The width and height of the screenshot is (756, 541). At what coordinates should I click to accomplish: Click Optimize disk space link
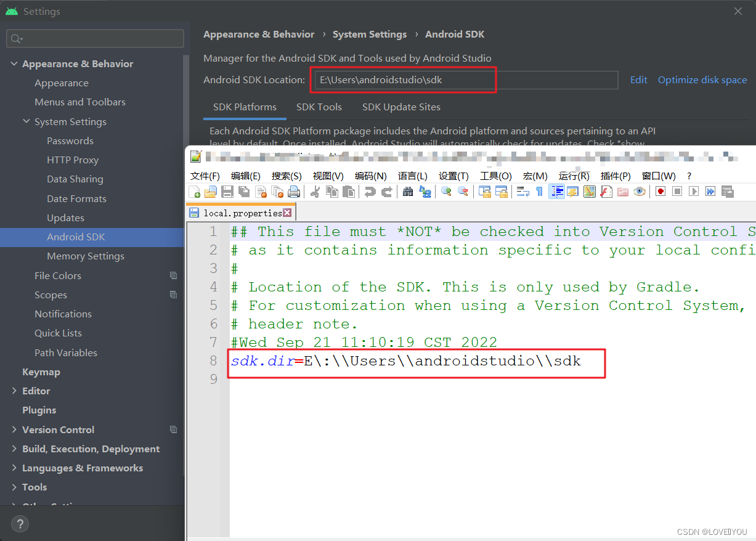(x=702, y=79)
